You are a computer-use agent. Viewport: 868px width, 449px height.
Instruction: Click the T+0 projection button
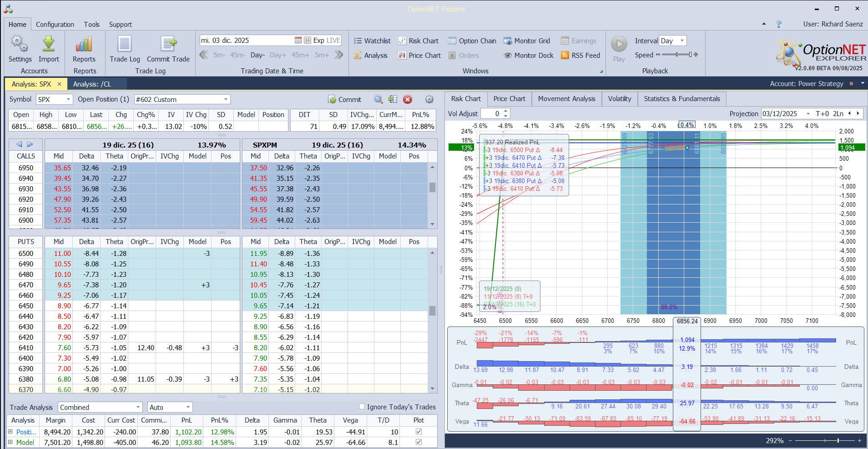point(823,114)
